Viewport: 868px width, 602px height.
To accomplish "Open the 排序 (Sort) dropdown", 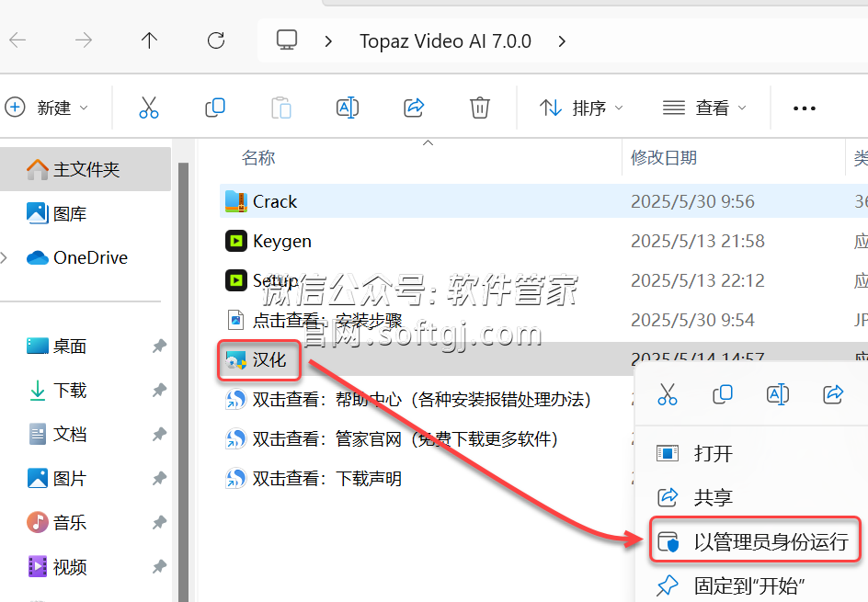I will click(581, 108).
